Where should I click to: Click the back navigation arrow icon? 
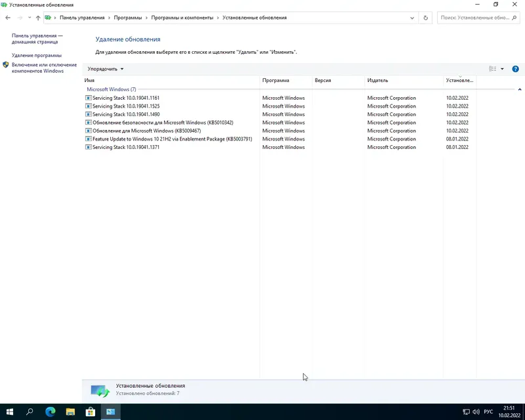click(x=8, y=18)
